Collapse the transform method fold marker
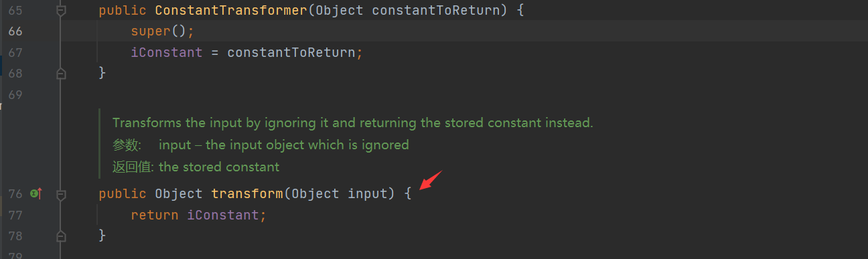Viewport: 868px width, 259px height. point(61,194)
